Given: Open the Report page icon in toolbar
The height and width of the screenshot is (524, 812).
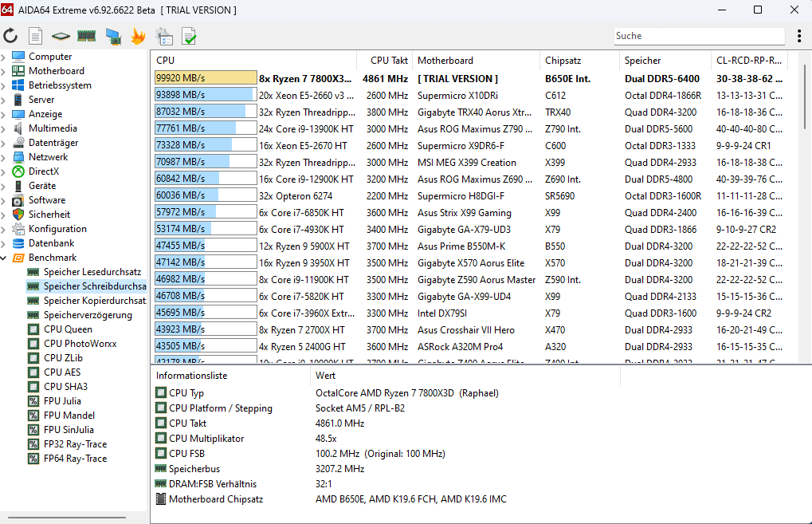Looking at the screenshot, I should click(x=35, y=36).
